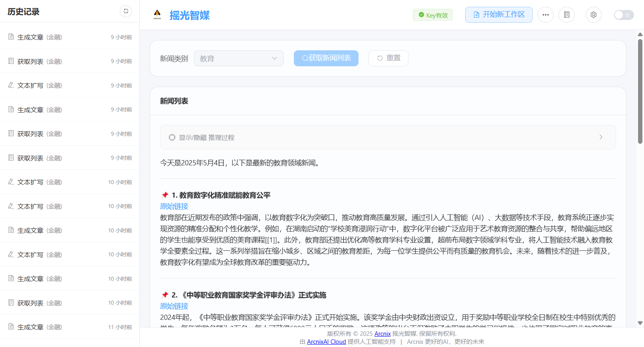Click the 获取新闻列表 button

326,58
